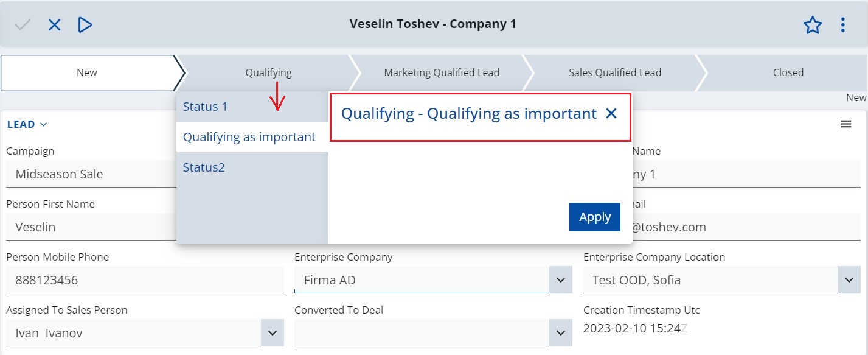The height and width of the screenshot is (355, 868).
Task: Click the Person Mobile Phone field
Action: [x=145, y=280]
